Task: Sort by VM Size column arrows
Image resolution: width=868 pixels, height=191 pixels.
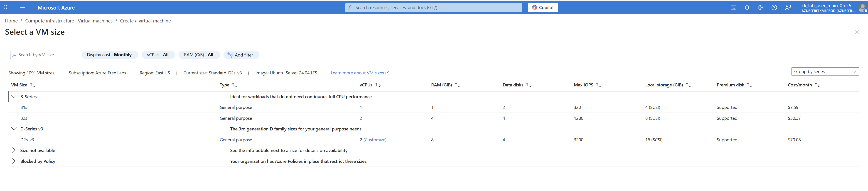Action: tap(33, 85)
